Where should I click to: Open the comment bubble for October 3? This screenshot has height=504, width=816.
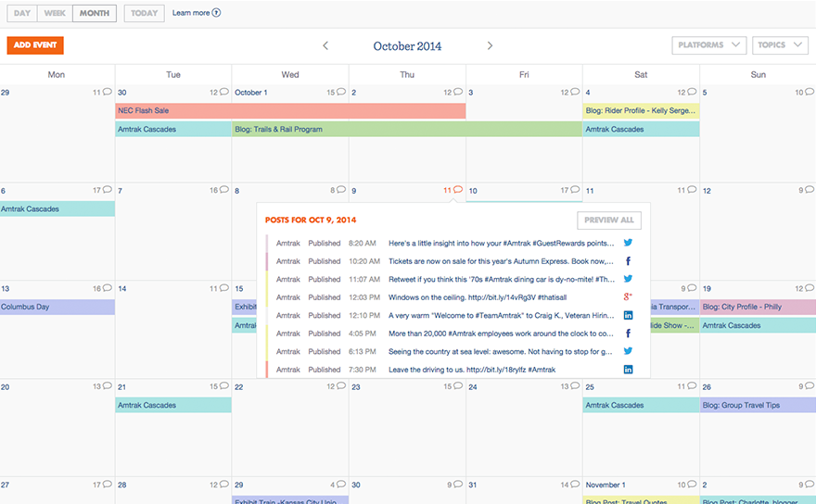tap(575, 92)
